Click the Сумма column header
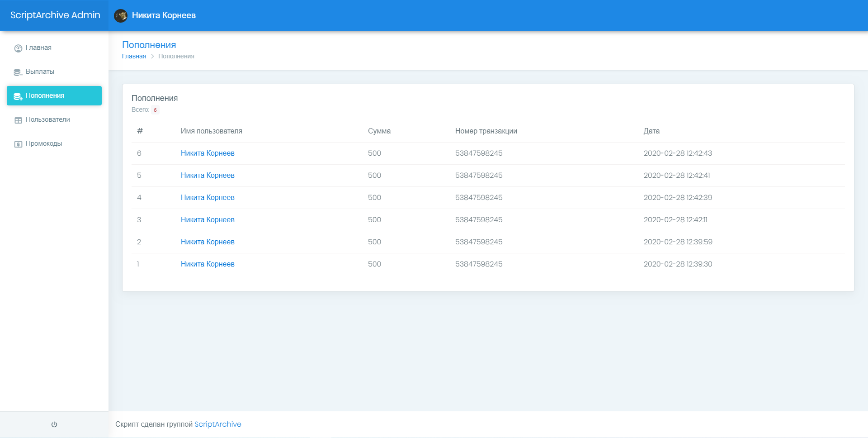 coord(379,131)
